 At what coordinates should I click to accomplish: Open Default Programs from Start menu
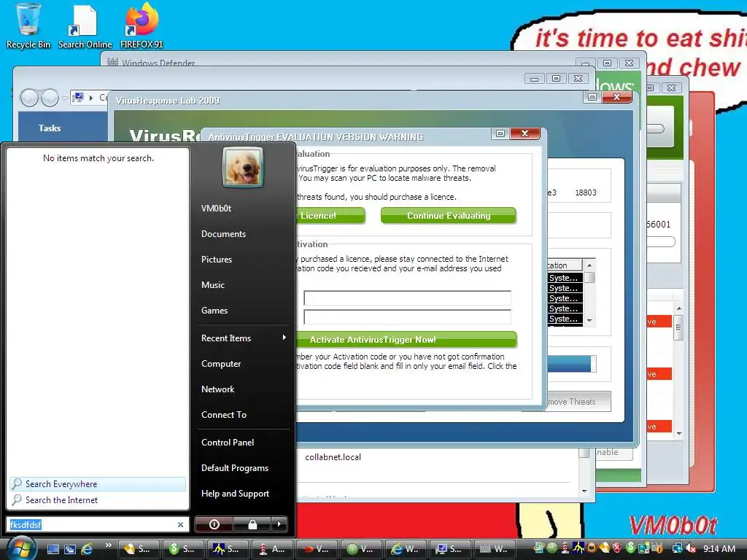point(235,468)
